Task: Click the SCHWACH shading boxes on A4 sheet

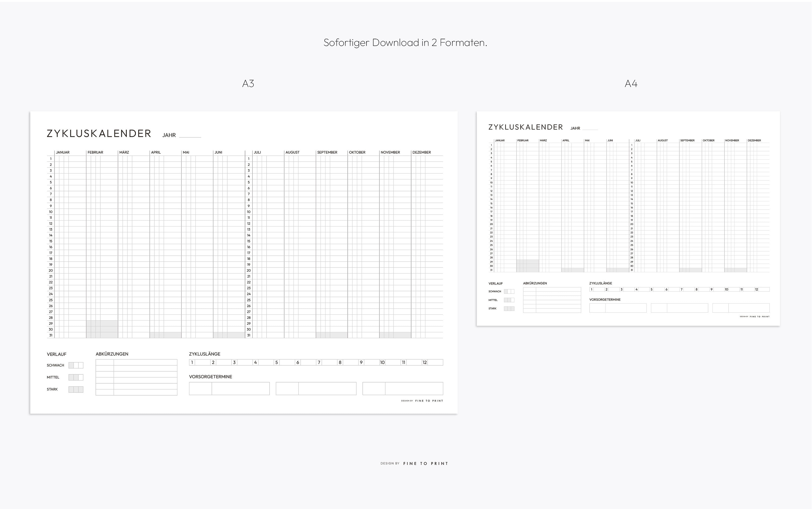Action: pyautogui.click(x=509, y=291)
